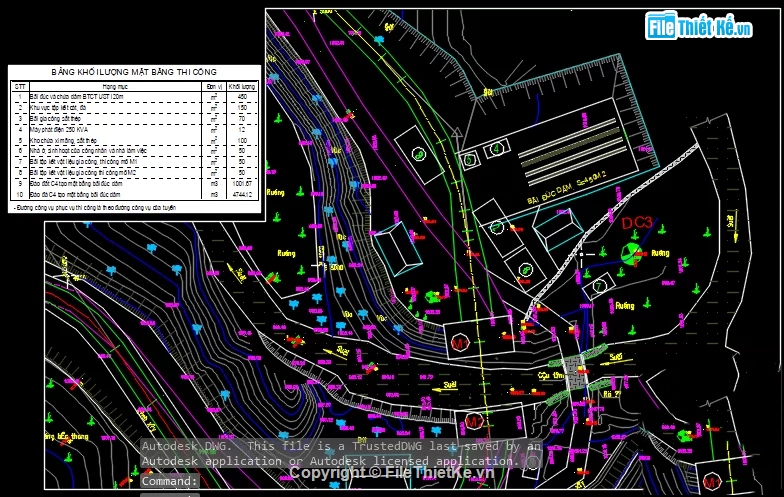784x497 pixels.
Task: Click the 'Hạng mục' table header cell
Action: click(115, 86)
